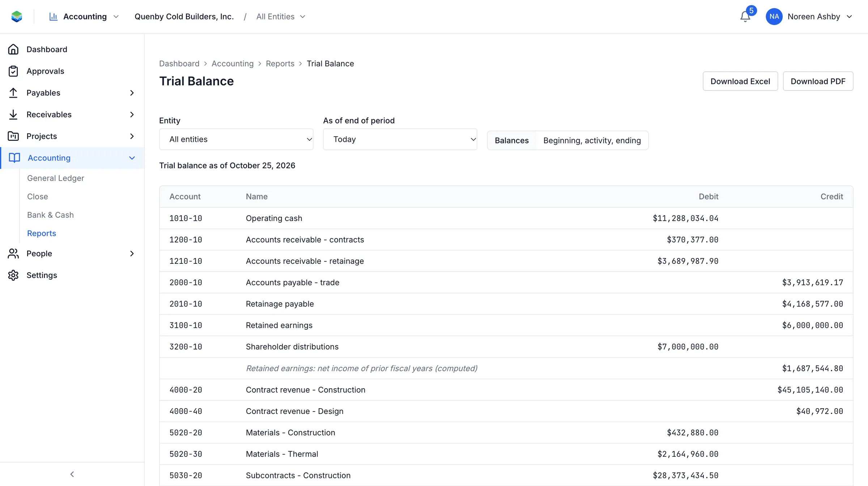
Task: Open Bank & Cash in sidebar
Action: (x=50, y=215)
